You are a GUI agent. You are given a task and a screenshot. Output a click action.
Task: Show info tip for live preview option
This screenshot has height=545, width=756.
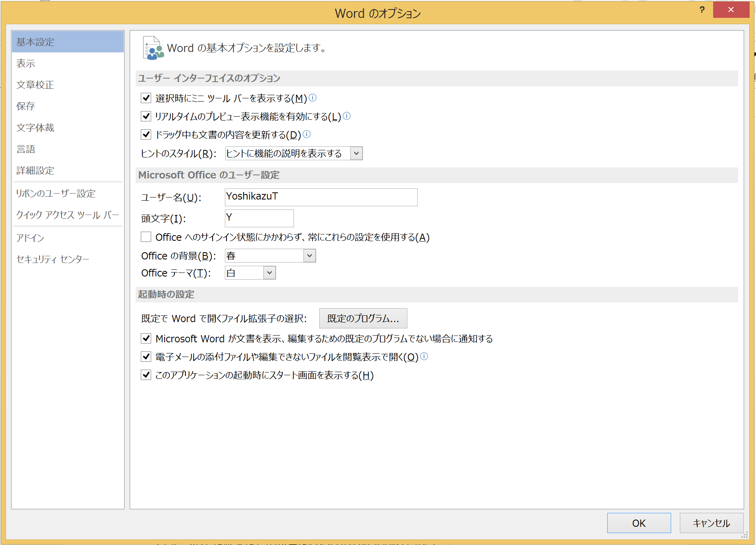[347, 116]
